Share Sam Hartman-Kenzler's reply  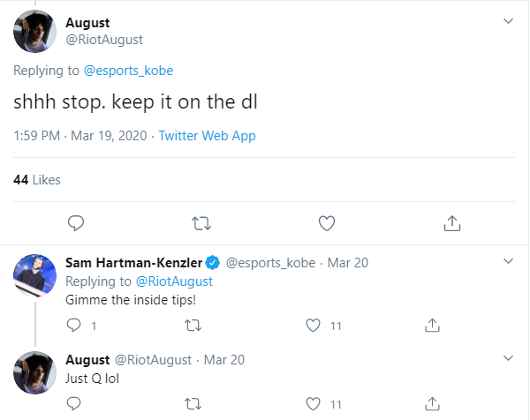pos(432,326)
